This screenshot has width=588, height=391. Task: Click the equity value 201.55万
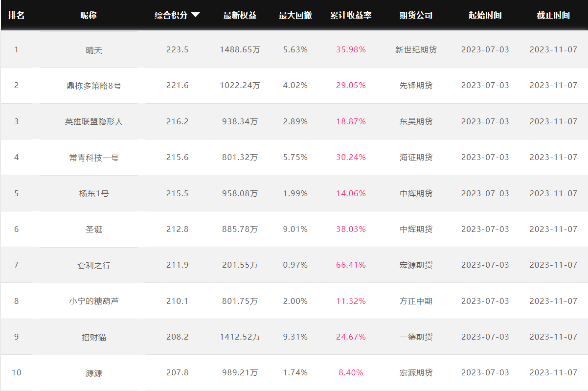240,265
